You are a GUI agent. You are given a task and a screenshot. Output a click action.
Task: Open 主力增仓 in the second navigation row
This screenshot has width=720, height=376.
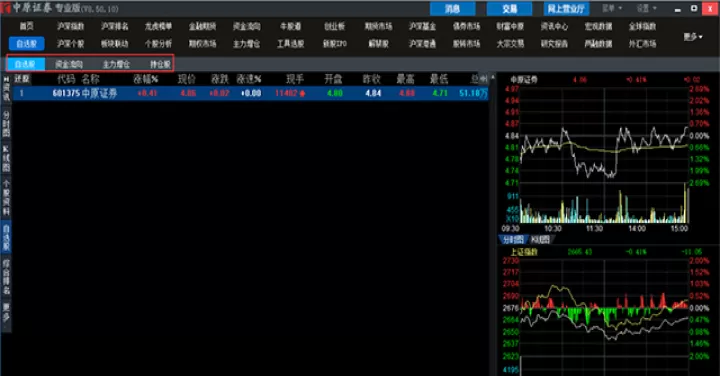tap(247, 44)
